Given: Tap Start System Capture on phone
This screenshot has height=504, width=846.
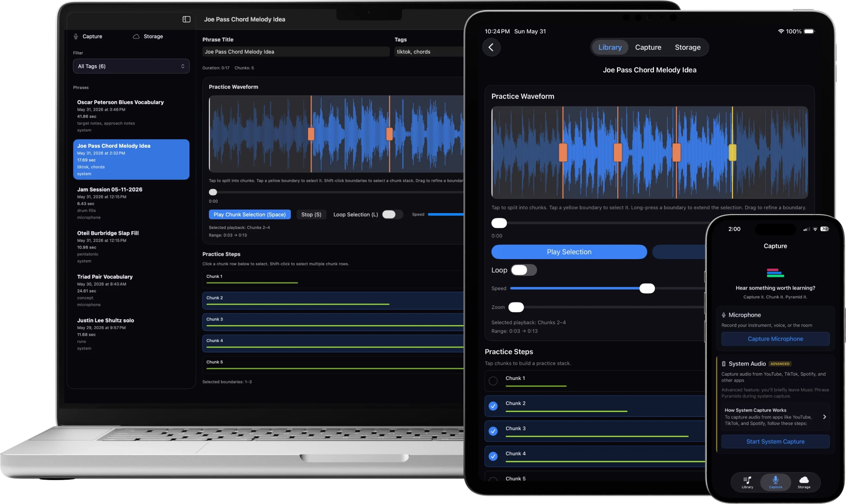Looking at the screenshot, I should (x=775, y=442).
